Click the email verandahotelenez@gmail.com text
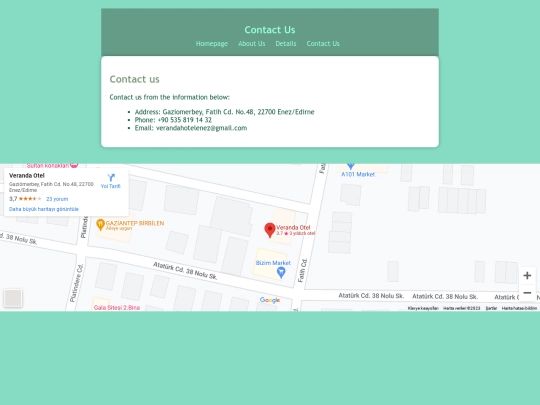The height and width of the screenshot is (405, 540). (x=201, y=128)
